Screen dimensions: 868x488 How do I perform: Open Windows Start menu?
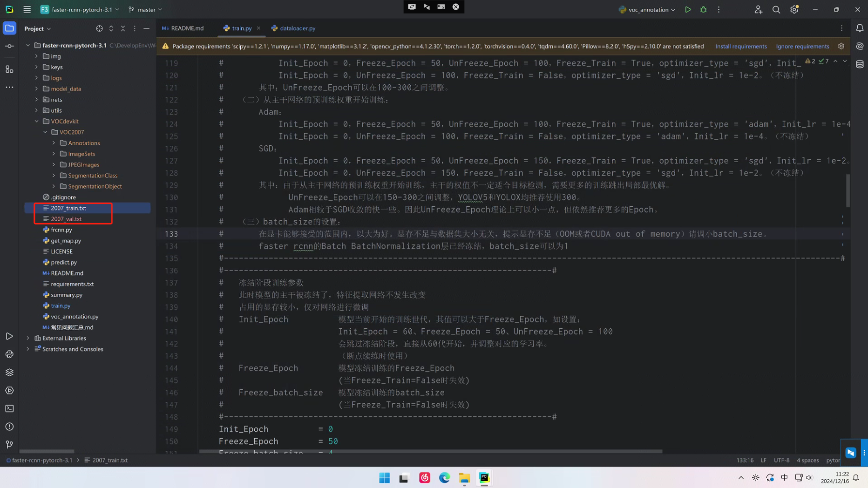[x=384, y=478]
